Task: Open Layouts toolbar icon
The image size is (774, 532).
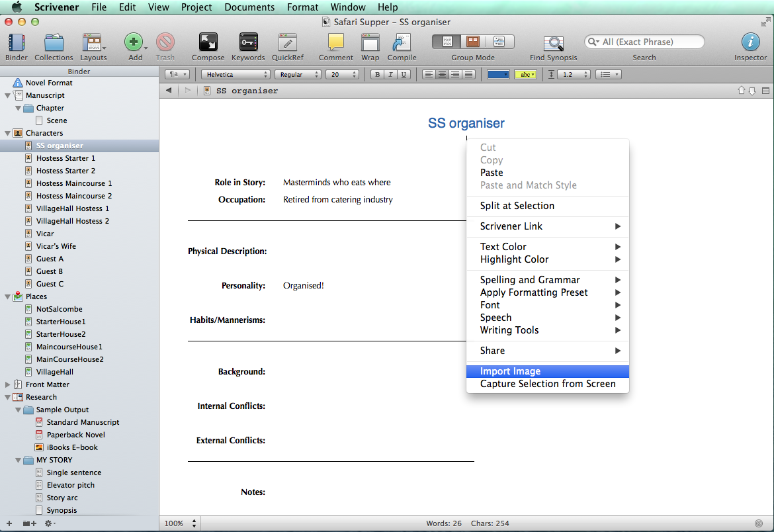Action: pyautogui.click(x=93, y=42)
